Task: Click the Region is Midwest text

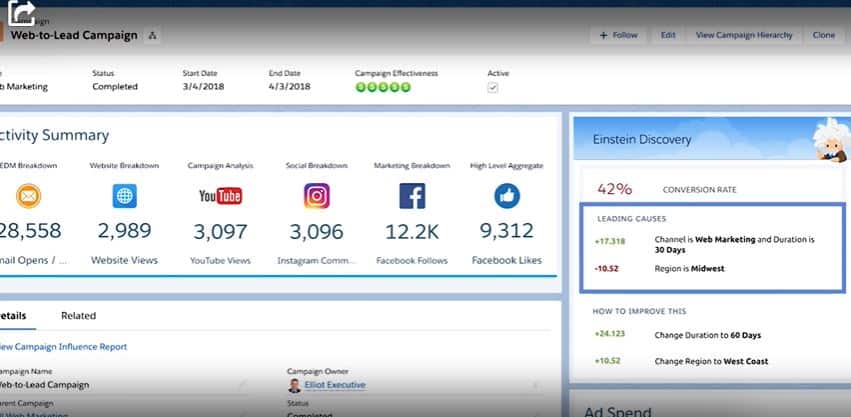Action: (x=689, y=269)
